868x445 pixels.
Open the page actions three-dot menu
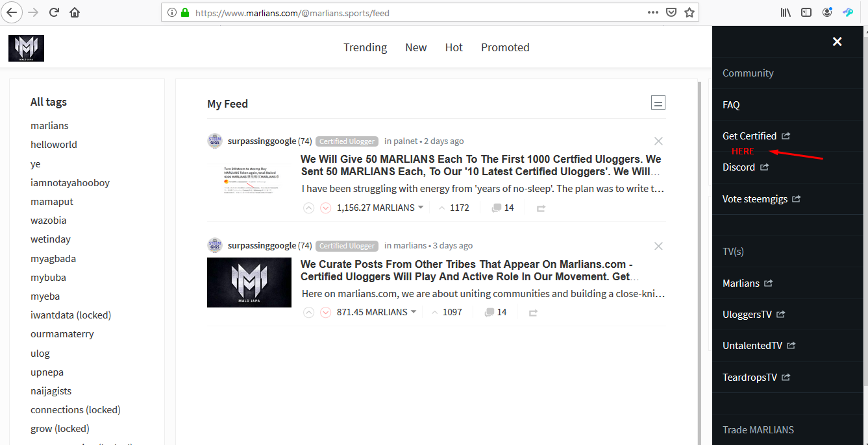[653, 12]
